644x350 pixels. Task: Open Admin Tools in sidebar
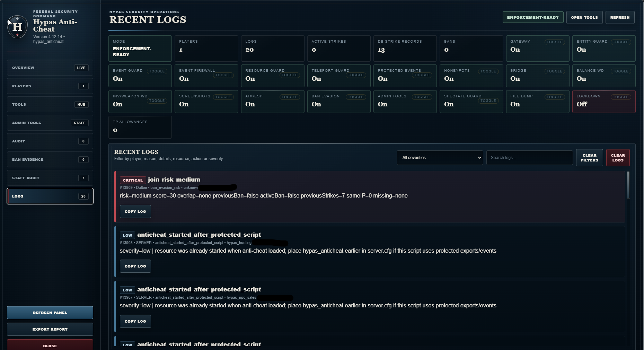(x=50, y=123)
